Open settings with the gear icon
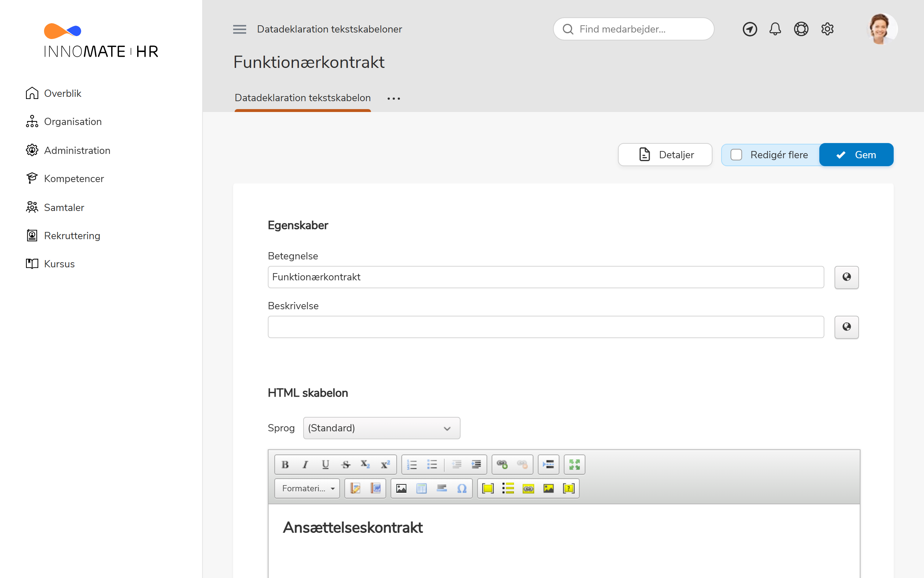The image size is (924, 578). point(827,29)
